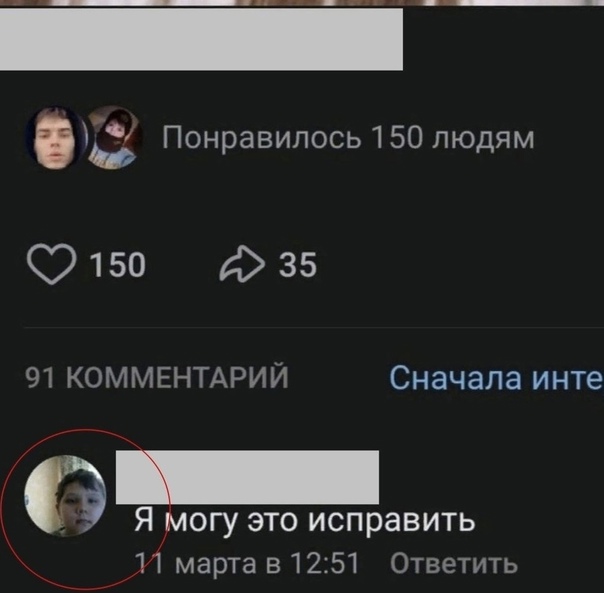View the 'Понравилось 150 людям' likers list

click(x=348, y=138)
